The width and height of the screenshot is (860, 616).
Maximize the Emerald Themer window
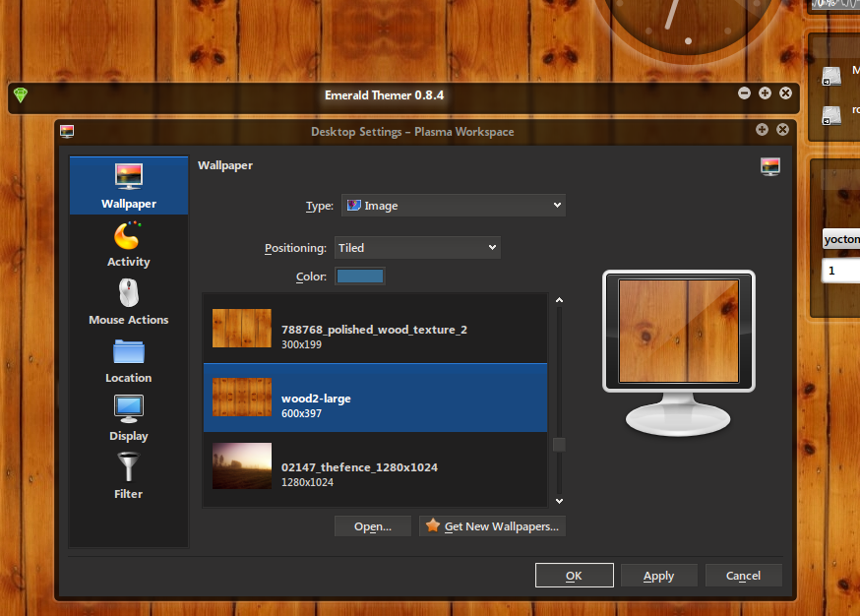pos(765,93)
